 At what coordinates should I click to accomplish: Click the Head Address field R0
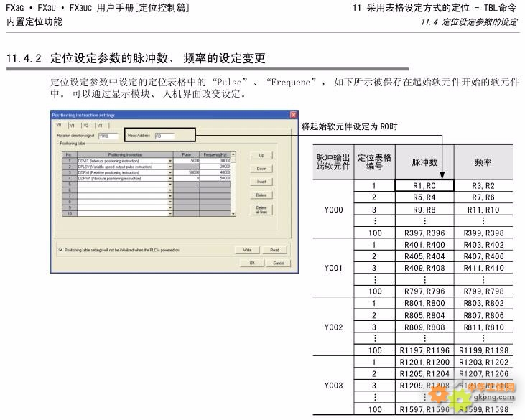(x=164, y=136)
